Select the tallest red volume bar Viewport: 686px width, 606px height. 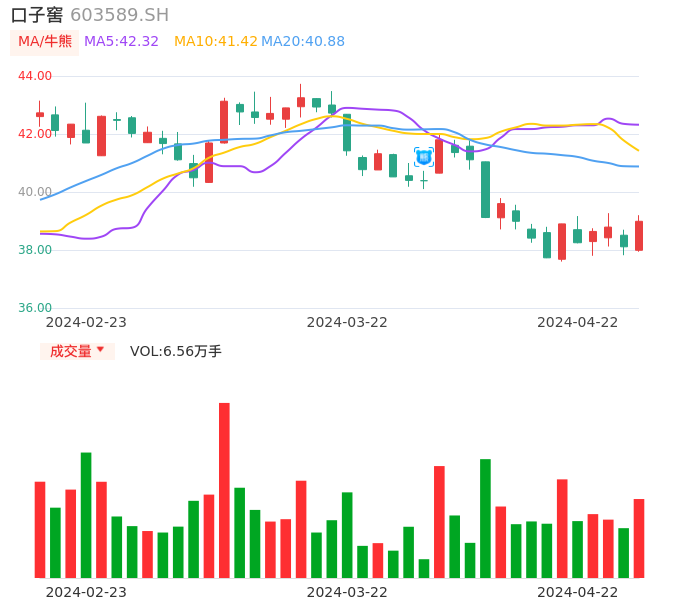[224, 490]
